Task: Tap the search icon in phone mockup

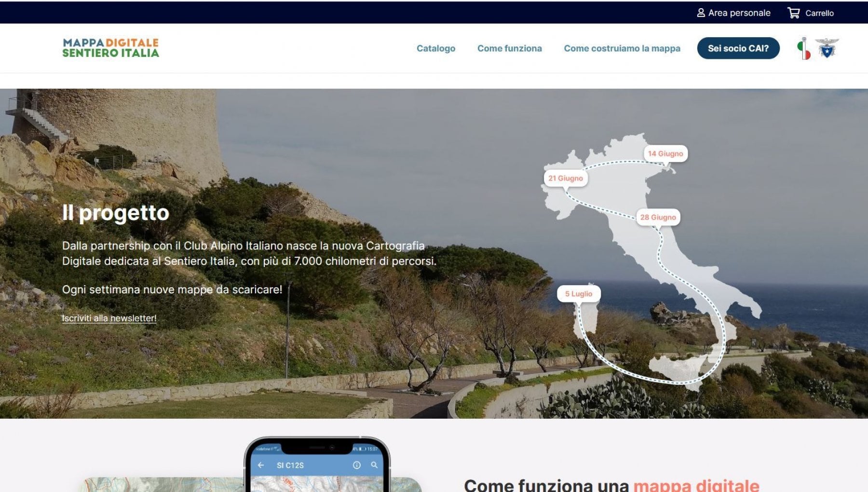Action: click(374, 465)
